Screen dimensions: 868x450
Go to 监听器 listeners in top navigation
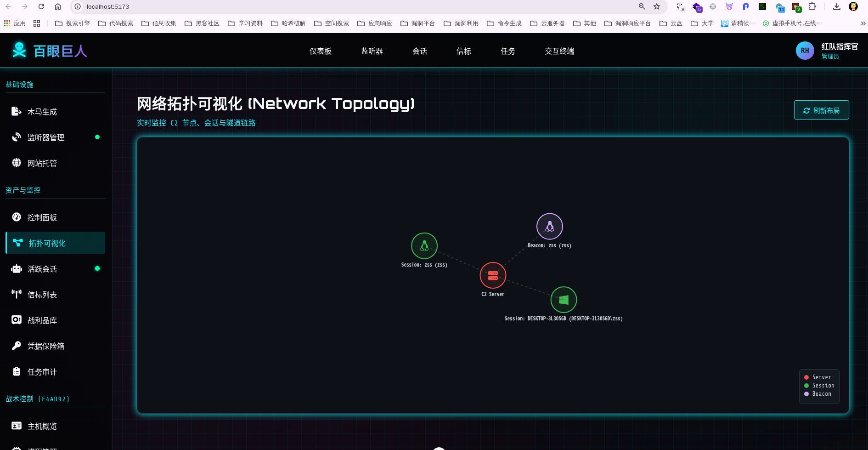pos(372,51)
